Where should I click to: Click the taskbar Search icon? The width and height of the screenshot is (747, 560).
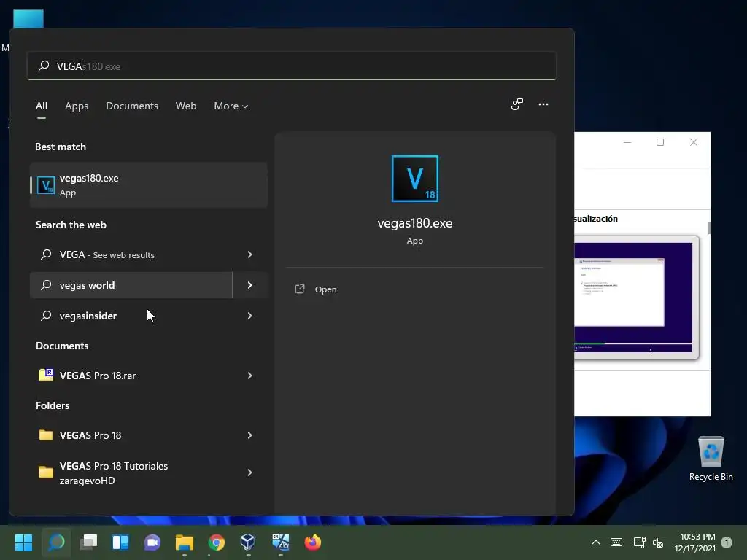coord(56,542)
